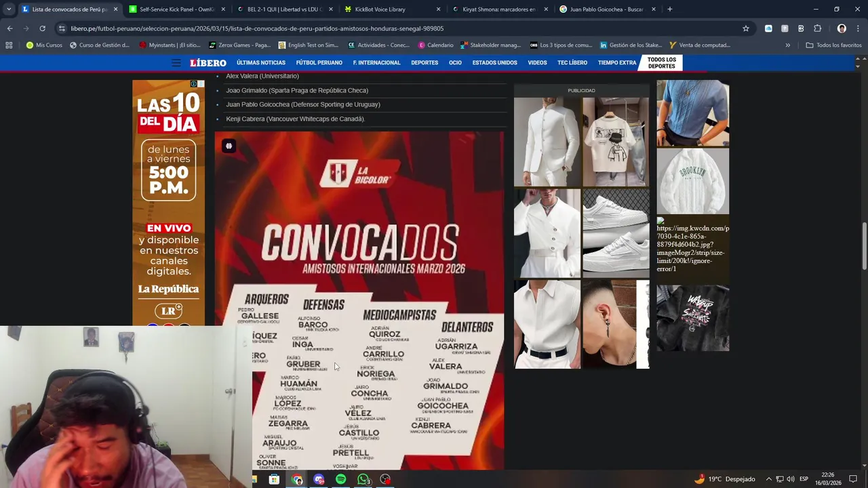Open Chrome three-dot menu
The height and width of the screenshot is (488, 868).
[x=858, y=28]
